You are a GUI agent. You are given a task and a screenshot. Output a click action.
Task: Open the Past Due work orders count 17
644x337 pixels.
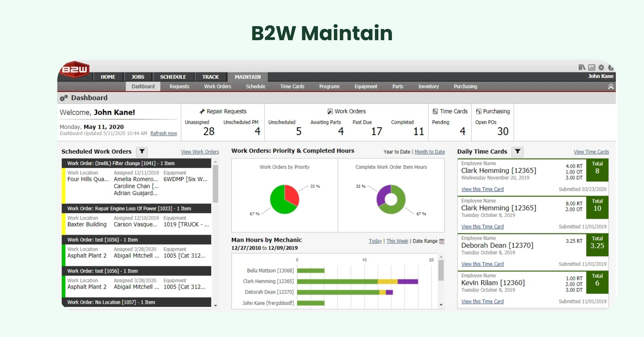pyautogui.click(x=376, y=132)
